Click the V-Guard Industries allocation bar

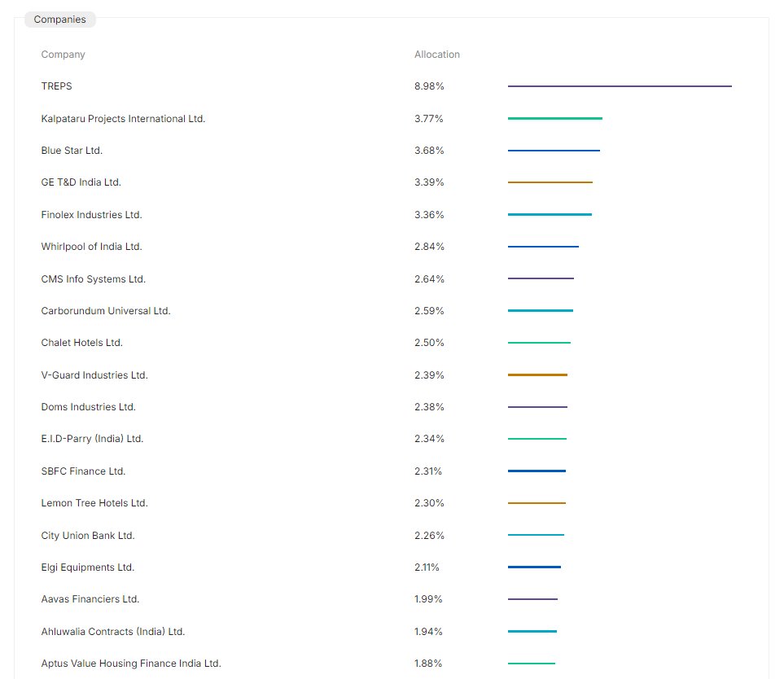[x=537, y=375]
